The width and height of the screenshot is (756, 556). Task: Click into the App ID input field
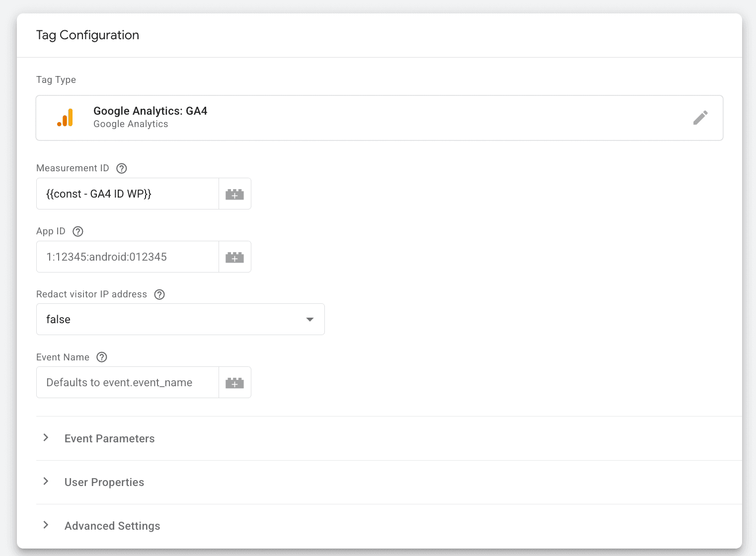(128, 257)
